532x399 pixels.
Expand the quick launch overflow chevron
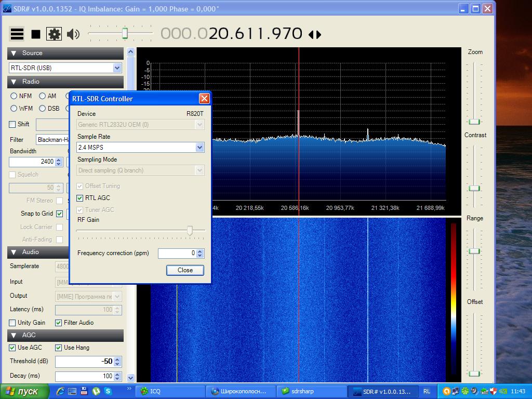click(129, 389)
